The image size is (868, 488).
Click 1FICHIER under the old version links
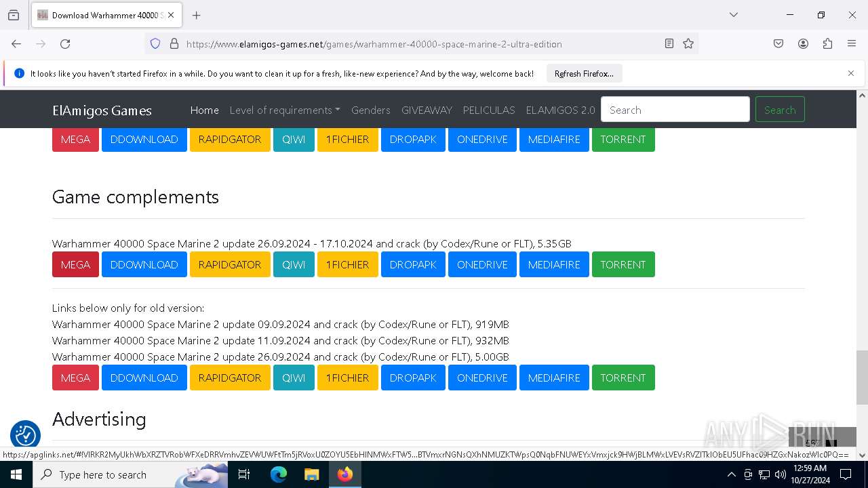[x=348, y=378]
